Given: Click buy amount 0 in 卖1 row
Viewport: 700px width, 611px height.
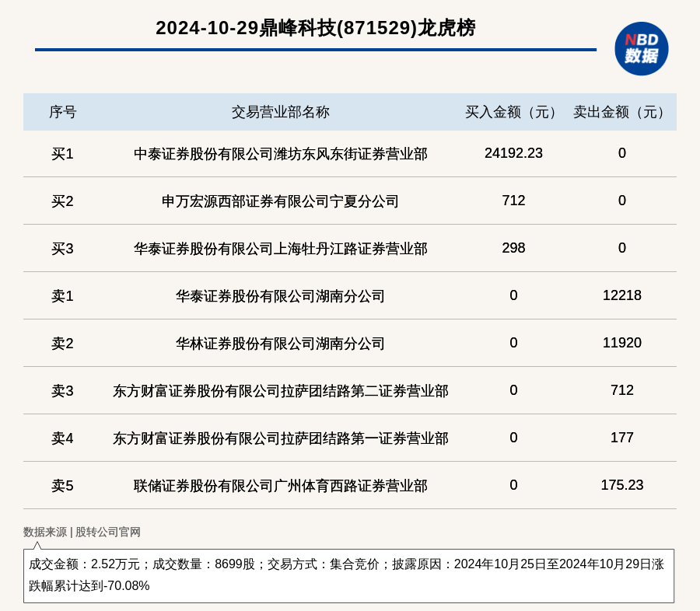Looking at the screenshot, I should tap(513, 295).
